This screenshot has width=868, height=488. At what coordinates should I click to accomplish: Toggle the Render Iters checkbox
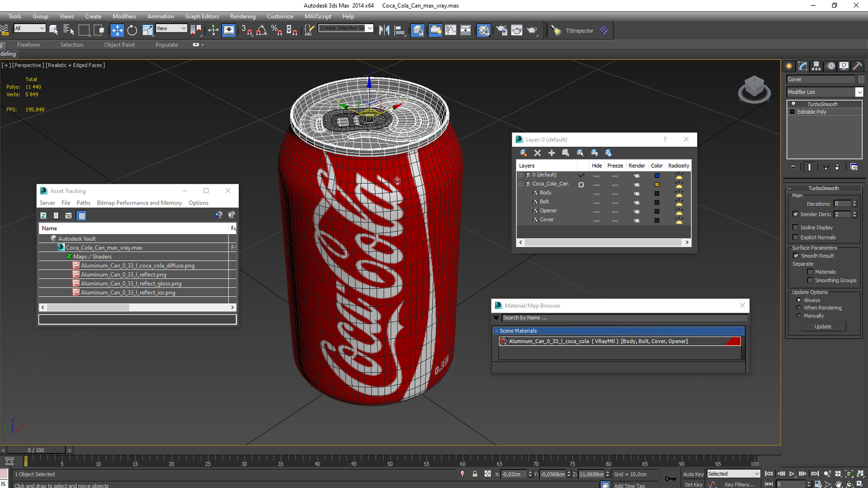(x=795, y=214)
